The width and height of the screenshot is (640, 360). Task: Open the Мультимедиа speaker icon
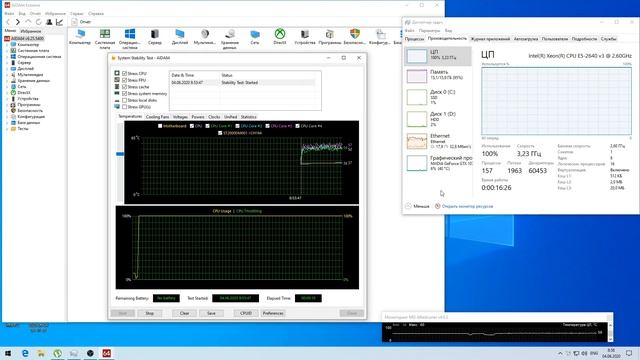[x=205, y=34]
